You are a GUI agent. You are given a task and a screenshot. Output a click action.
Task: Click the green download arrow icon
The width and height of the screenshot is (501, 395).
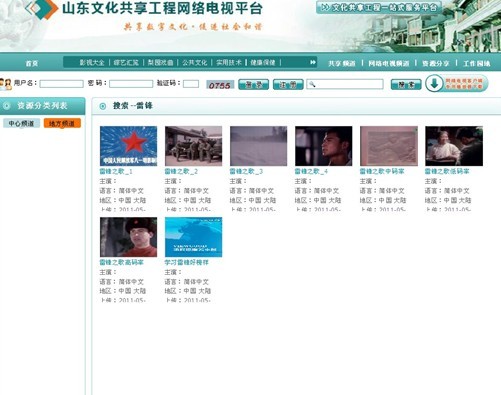(x=434, y=84)
